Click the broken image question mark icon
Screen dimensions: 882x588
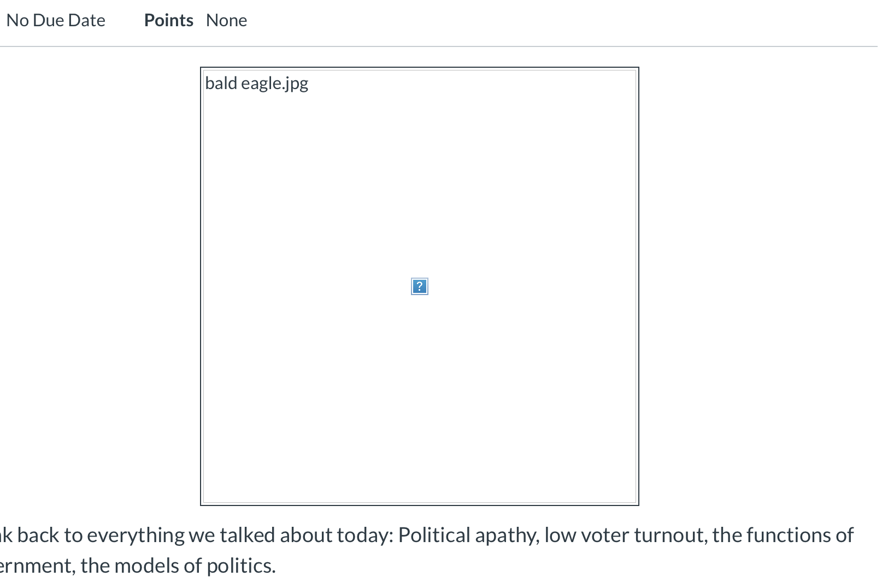419,286
